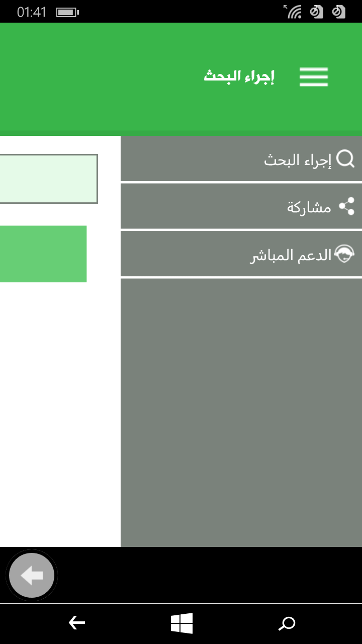
Task: Click the solid green button below the input
Action: click(x=43, y=254)
